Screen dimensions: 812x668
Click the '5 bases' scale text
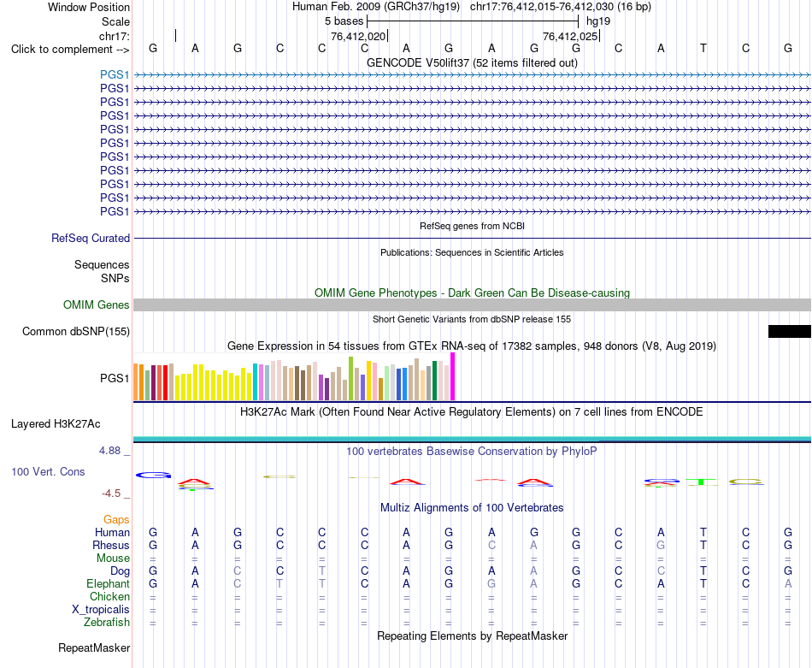pyautogui.click(x=344, y=21)
